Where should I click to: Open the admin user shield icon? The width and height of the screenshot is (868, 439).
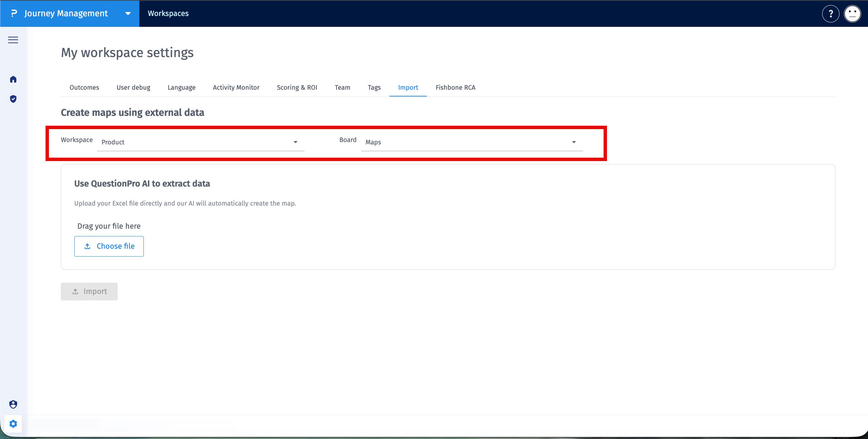pos(13,404)
